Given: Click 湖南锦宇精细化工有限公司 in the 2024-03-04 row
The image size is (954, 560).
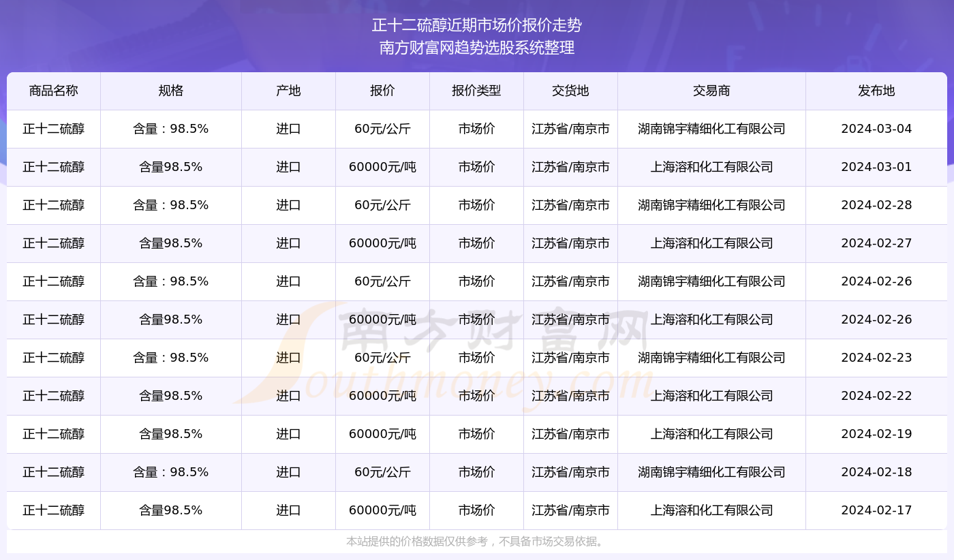Looking at the screenshot, I should [711, 129].
